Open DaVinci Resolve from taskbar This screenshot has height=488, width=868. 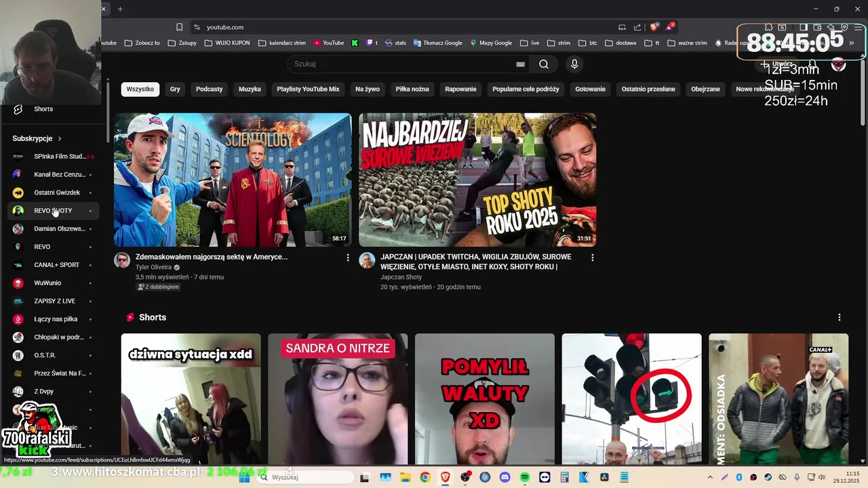[604, 477]
